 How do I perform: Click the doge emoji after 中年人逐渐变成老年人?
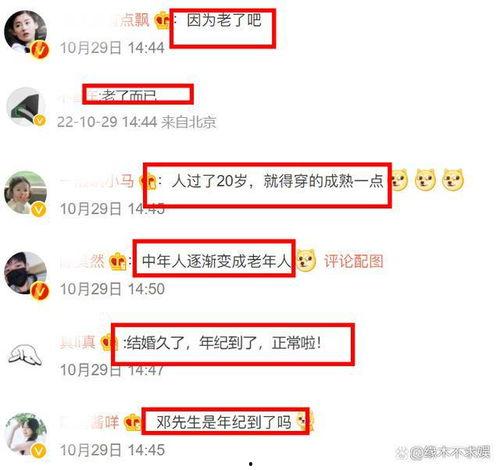pyautogui.click(x=306, y=261)
